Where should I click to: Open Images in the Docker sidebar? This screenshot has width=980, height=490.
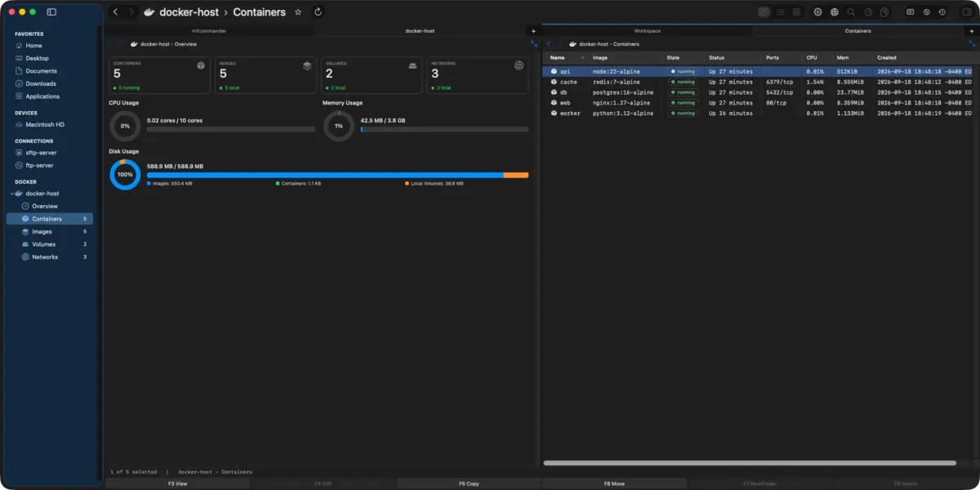click(50, 231)
